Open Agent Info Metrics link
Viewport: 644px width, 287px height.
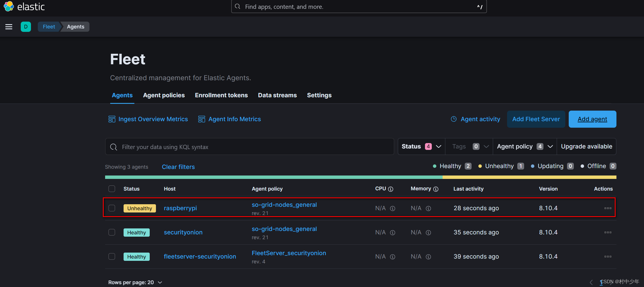tap(230, 119)
